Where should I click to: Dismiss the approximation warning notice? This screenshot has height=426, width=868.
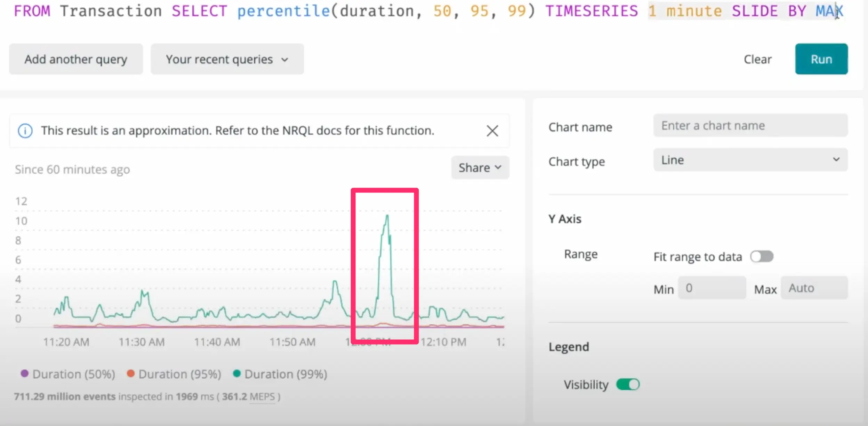492,131
